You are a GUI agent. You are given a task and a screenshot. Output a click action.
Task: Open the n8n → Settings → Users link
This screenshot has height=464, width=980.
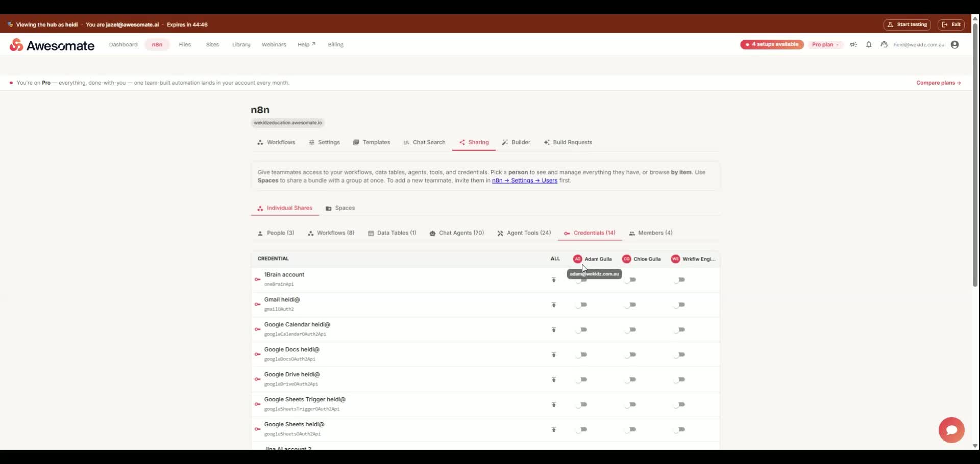524,181
